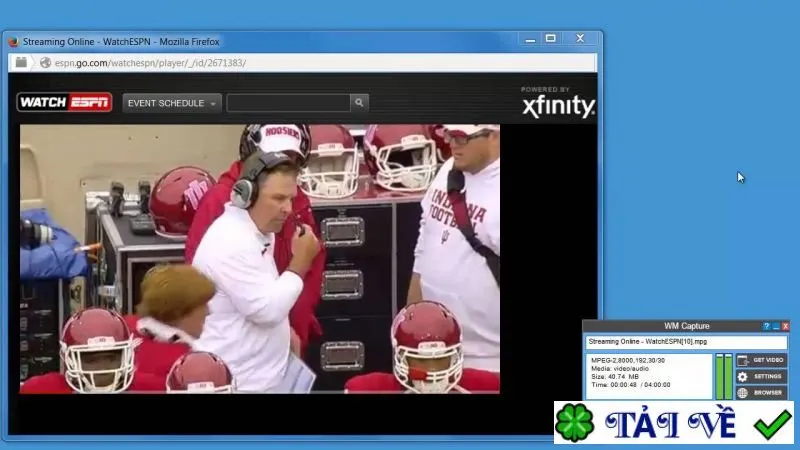Viewport: 800px width, 450px height.
Task: Click the green checkmark on the Tải Về banner
Action: pos(772,424)
